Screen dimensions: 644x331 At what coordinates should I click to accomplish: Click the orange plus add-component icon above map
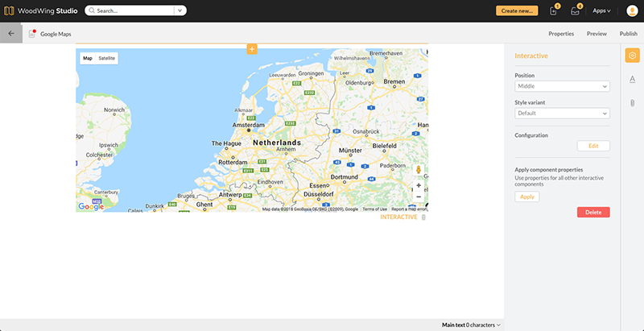tap(252, 49)
